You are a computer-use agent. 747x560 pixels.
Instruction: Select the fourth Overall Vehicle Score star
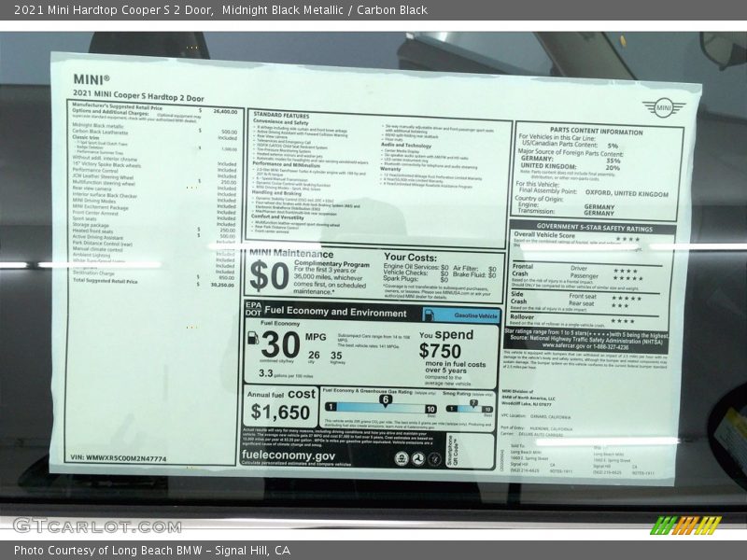tap(637, 238)
